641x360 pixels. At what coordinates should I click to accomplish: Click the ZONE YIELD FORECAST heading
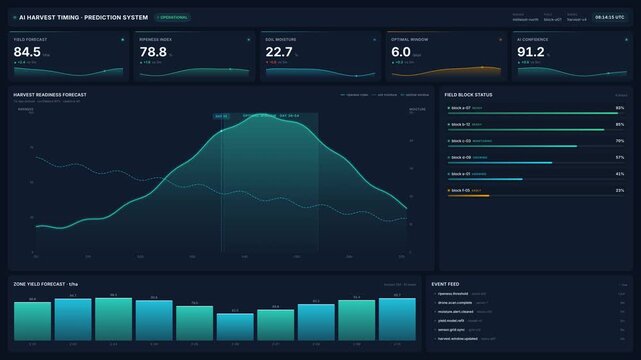tap(45, 284)
